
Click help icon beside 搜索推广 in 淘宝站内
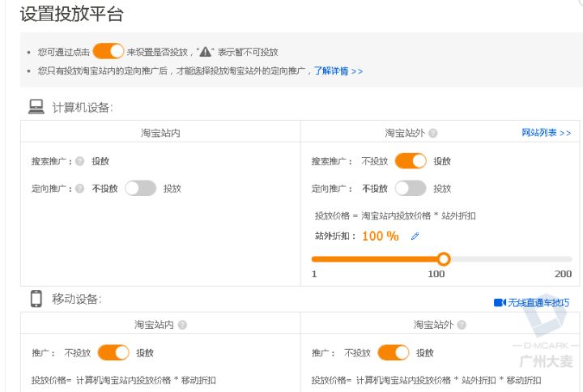tap(79, 161)
